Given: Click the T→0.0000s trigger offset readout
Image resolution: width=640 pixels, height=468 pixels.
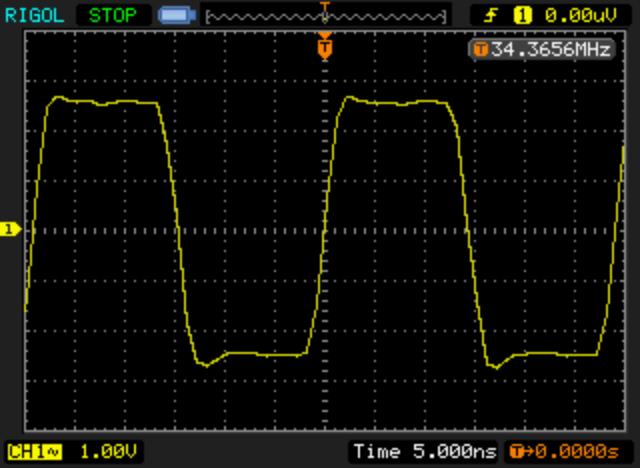Looking at the screenshot, I should [564, 452].
